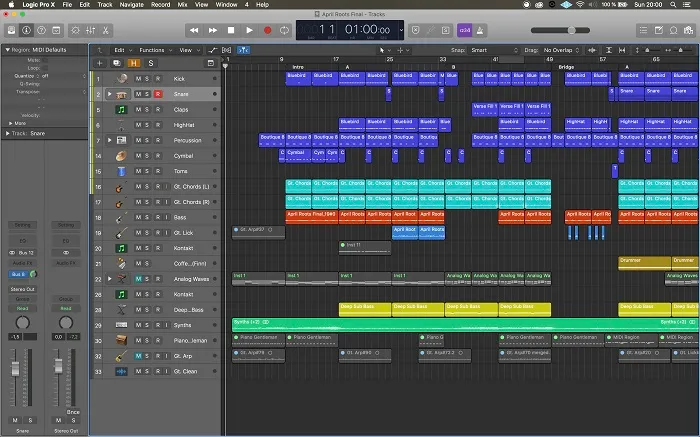Open the Edit dropdown menu in tracks area
This screenshot has height=437, width=700.
123,50
